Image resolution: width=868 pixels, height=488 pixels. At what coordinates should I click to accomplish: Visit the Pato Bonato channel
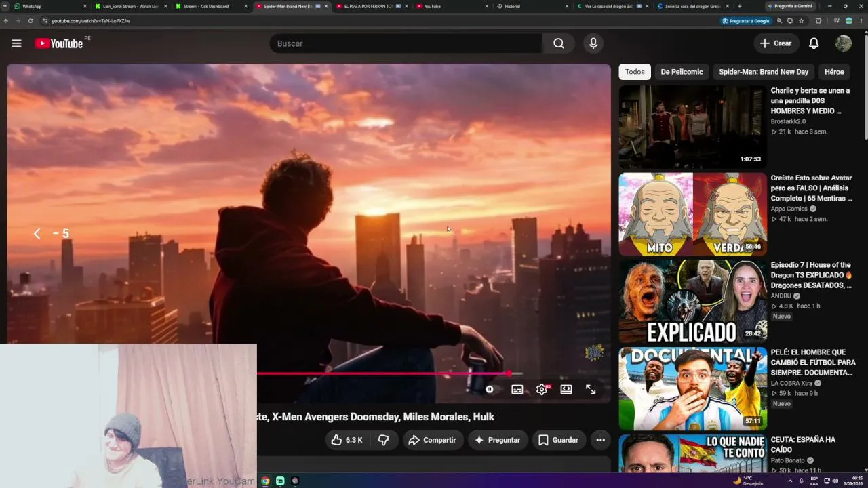(x=788, y=460)
